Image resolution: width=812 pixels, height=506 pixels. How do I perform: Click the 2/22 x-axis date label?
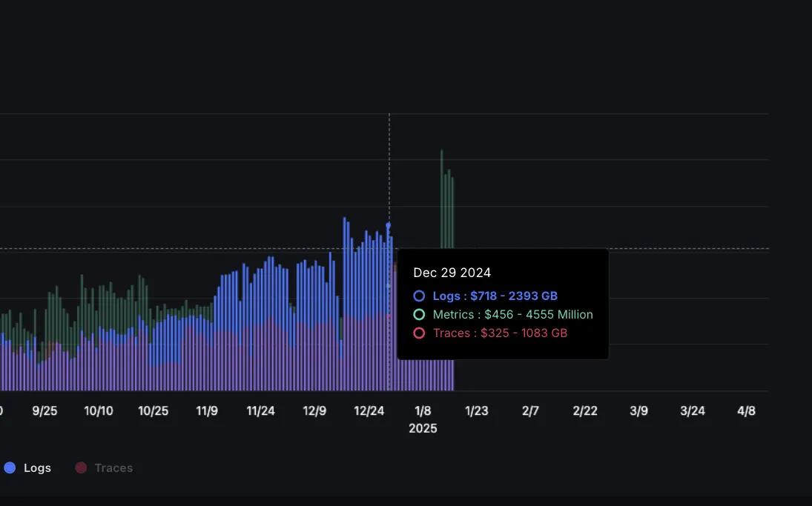584,411
